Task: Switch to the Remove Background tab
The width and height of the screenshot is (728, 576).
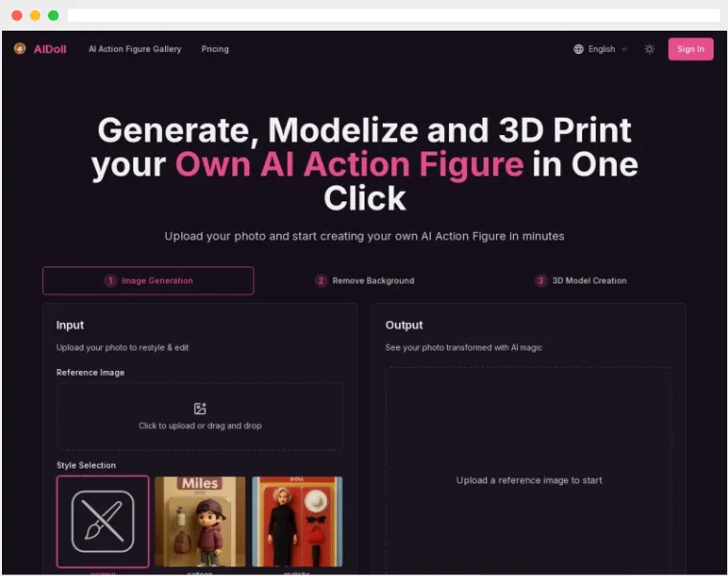Action: [x=364, y=281]
